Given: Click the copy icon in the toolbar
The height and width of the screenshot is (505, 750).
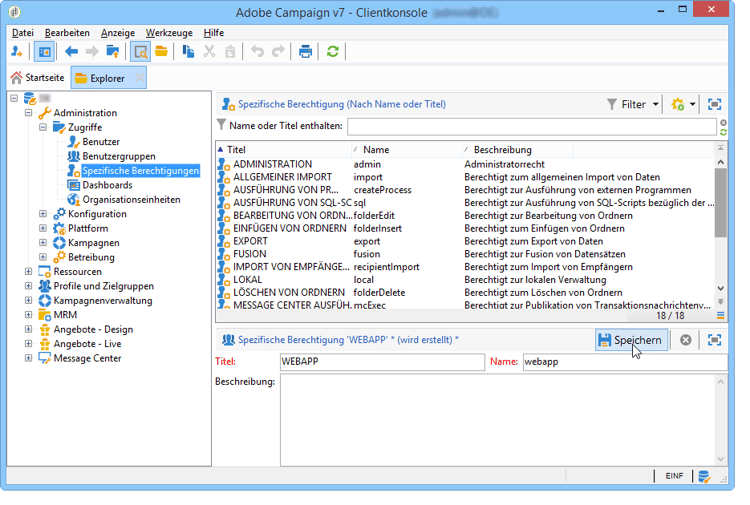Looking at the screenshot, I should click(188, 52).
